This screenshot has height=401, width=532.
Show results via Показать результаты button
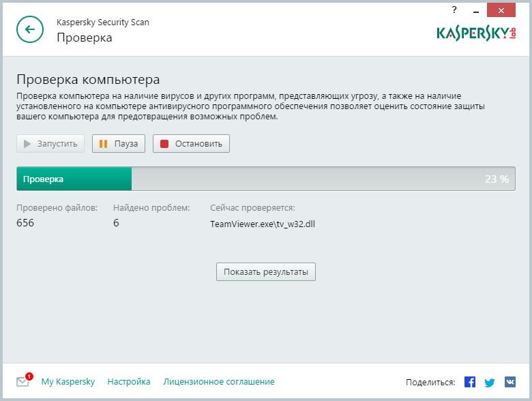(266, 271)
